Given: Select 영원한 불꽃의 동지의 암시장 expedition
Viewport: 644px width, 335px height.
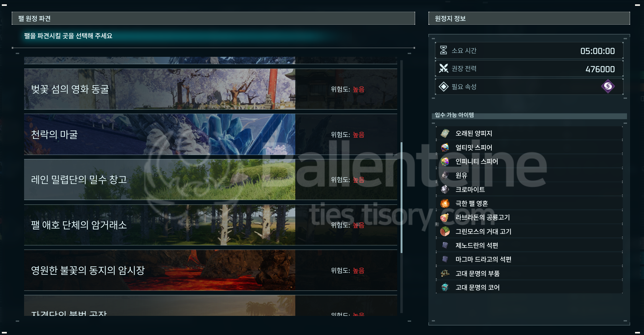Looking at the screenshot, I should (210, 270).
